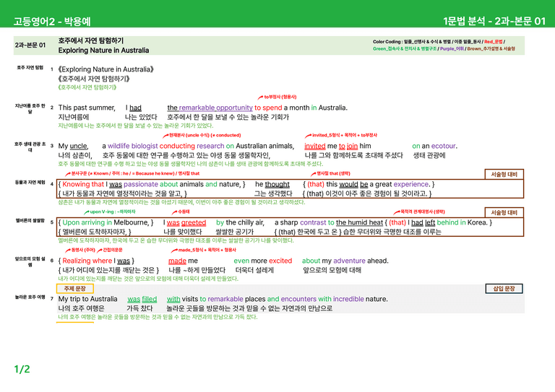Screen dimensions: 555x392
Task: Click the Korean translation '나의 호주 여행은'
Action: coord(82,308)
